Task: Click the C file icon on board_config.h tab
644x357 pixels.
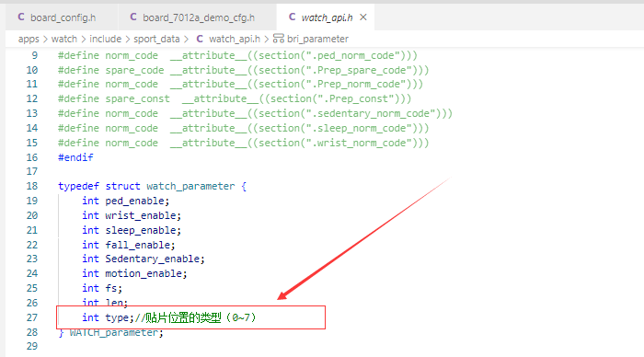Action: [21, 17]
